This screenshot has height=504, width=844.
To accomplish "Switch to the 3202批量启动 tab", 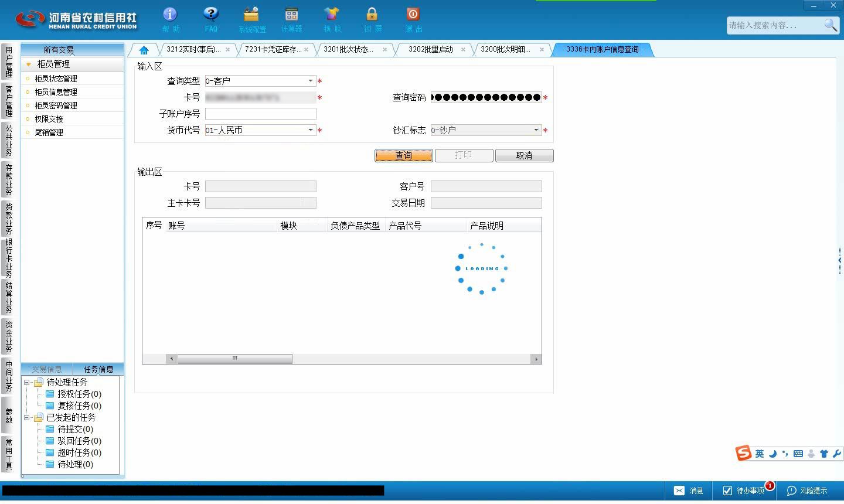I will pos(431,50).
